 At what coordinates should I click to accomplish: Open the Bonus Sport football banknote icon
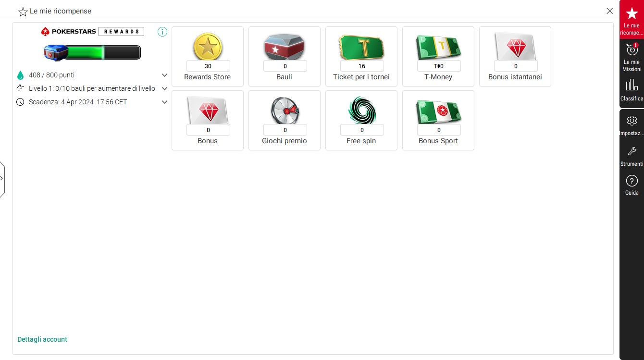tap(438, 111)
